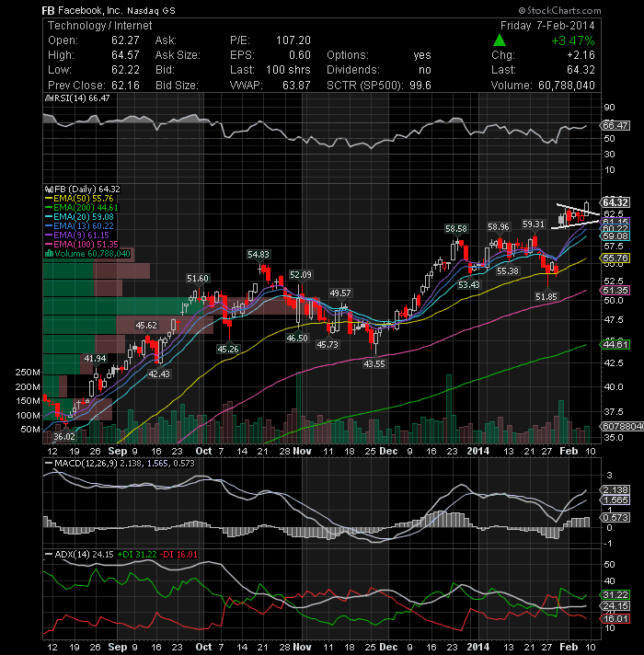Click the Low value '62.22'
This screenshot has height=655, width=644.
[125, 69]
